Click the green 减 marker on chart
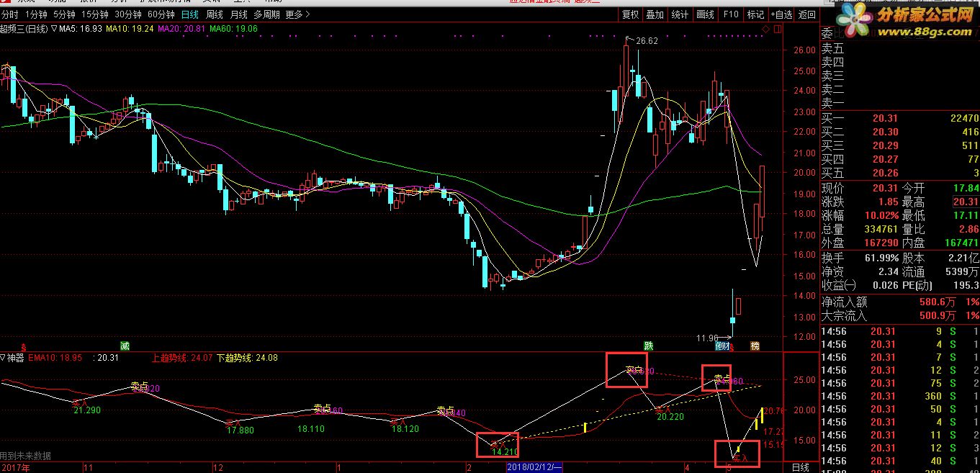 125,346
